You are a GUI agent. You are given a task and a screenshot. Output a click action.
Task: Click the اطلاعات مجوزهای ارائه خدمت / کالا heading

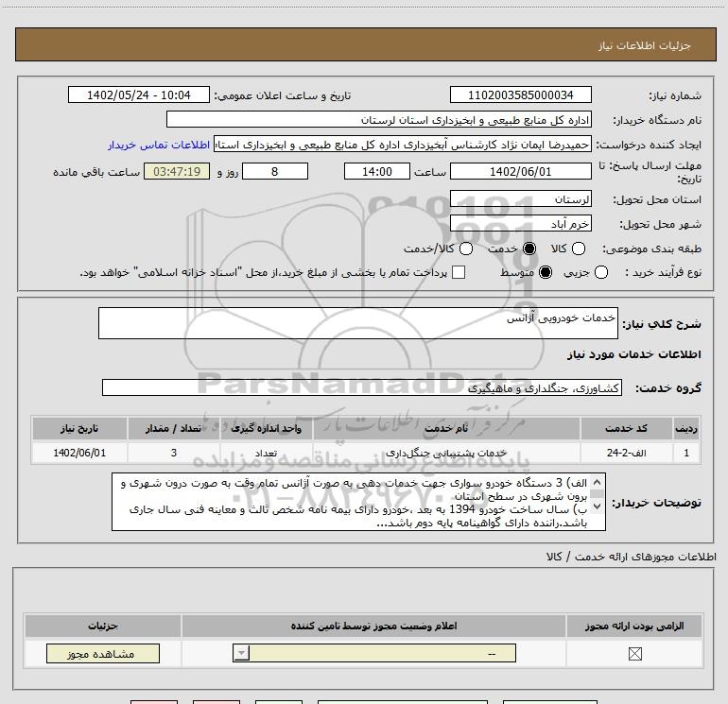point(631,557)
